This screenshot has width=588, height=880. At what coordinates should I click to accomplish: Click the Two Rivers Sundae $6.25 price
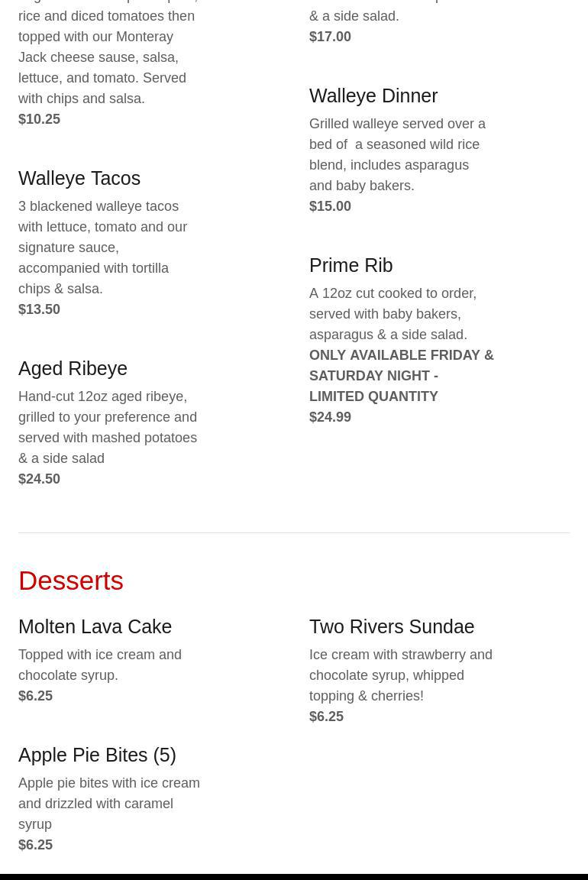(326, 717)
